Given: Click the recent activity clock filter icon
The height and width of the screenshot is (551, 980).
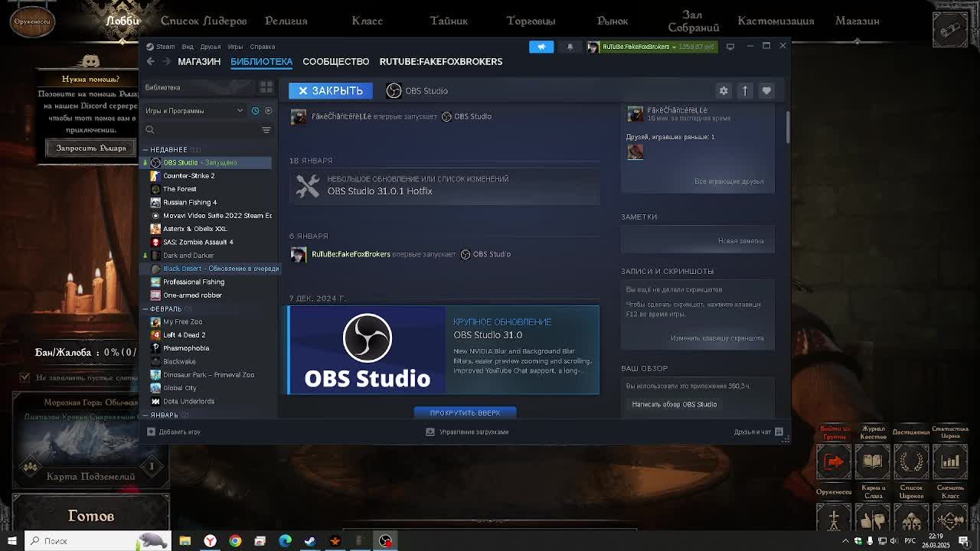Looking at the screenshot, I should [x=255, y=110].
